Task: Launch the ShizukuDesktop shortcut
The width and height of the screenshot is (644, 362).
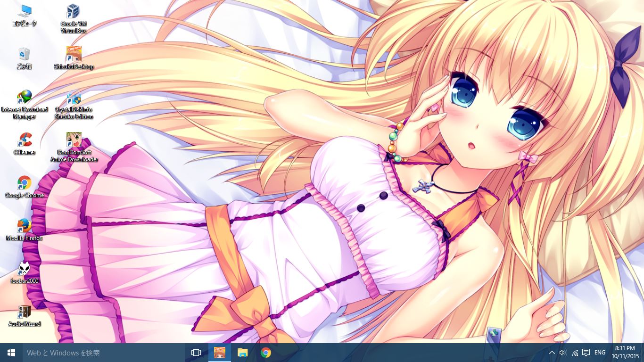Action: (x=74, y=58)
